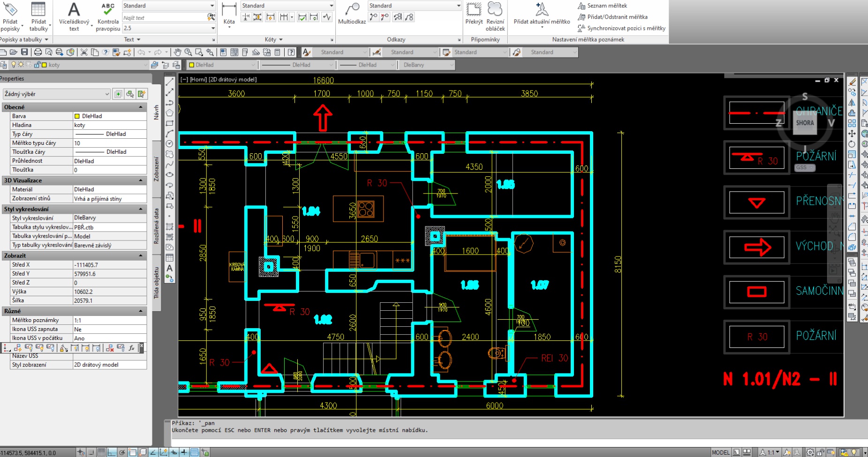Toggle grid display in status bar
Viewport: 868px width, 457px height.
(101, 452)
